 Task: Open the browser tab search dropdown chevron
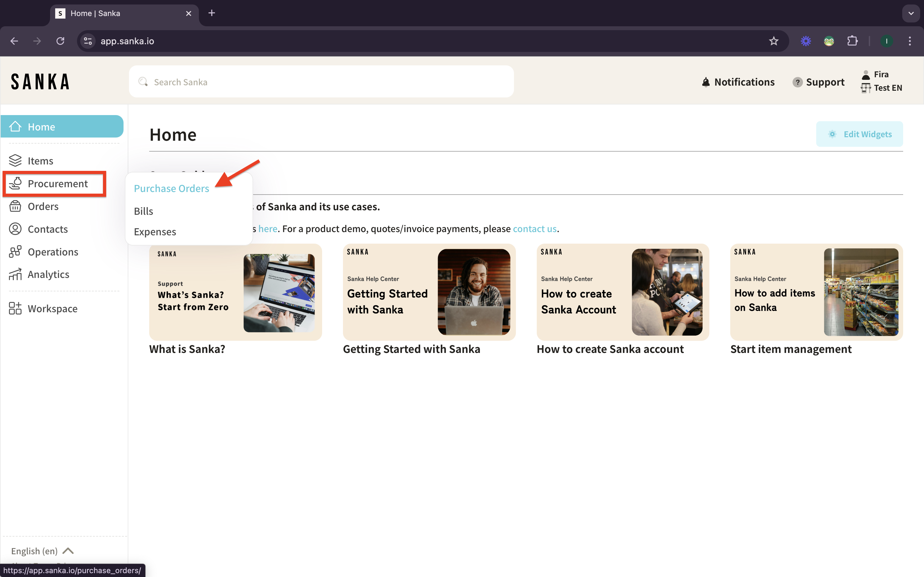[911, 13]
